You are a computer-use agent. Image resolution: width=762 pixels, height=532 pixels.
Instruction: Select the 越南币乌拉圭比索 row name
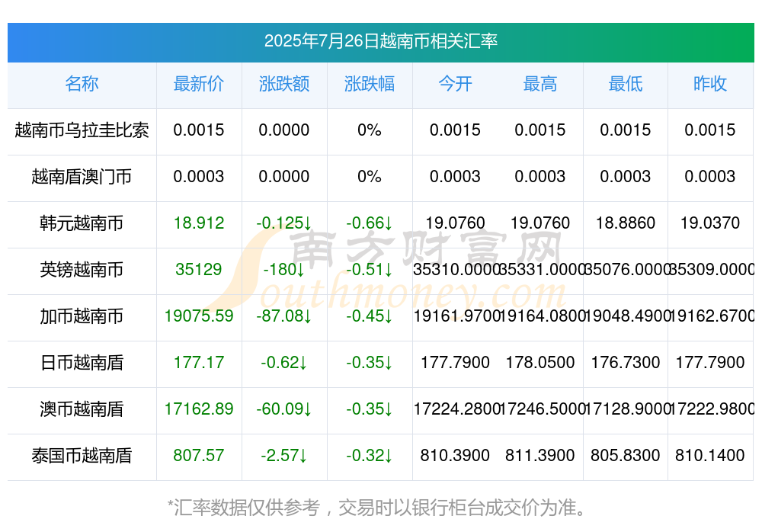click(82, 130)
